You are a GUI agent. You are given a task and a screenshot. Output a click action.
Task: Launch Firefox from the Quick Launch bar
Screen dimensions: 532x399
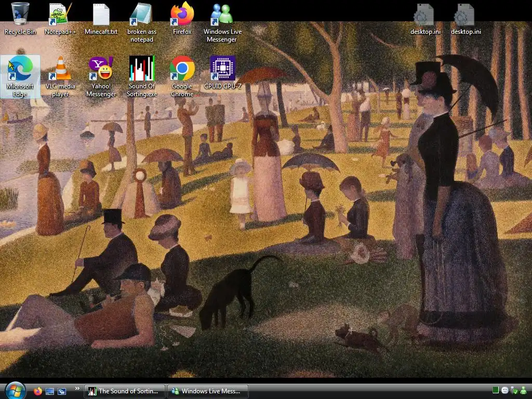coord(37,391)
